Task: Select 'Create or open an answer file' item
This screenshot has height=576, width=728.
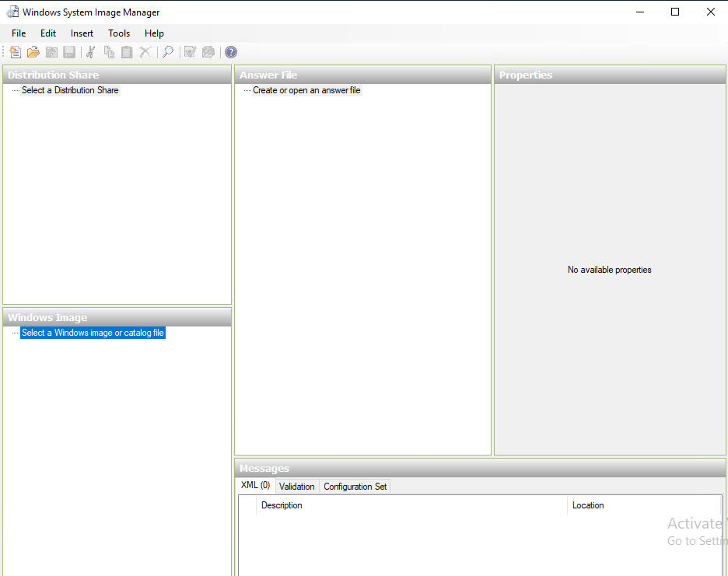Action: point(306,90)
